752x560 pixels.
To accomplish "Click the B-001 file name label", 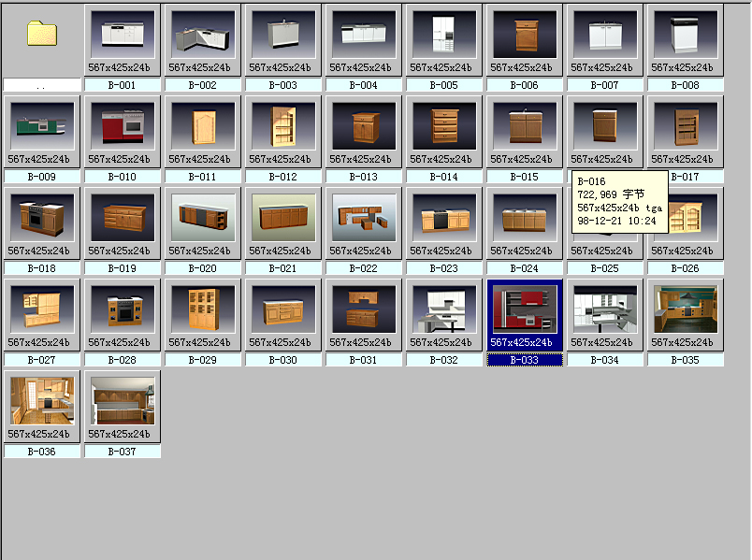I will pos(123,85).
